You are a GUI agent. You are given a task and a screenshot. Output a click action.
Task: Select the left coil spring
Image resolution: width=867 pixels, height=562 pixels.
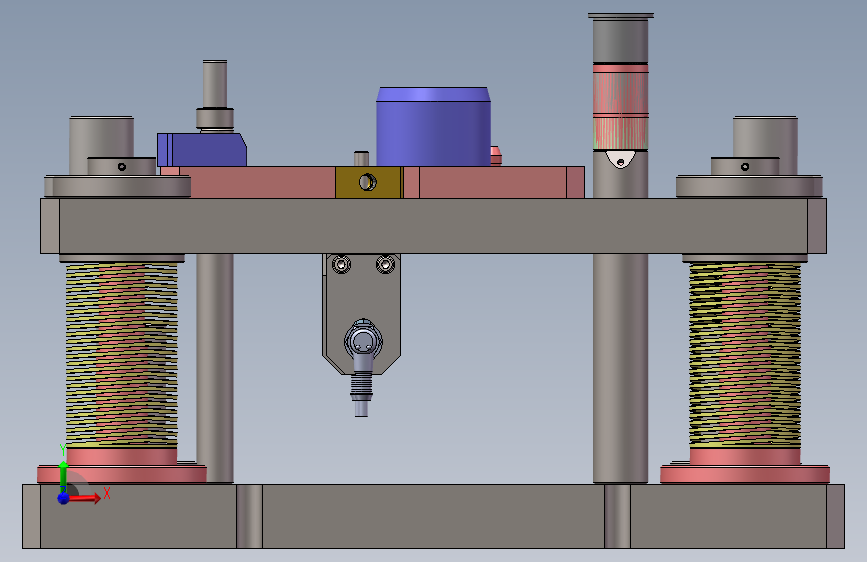pyautogui.click(x=122, y=354)
